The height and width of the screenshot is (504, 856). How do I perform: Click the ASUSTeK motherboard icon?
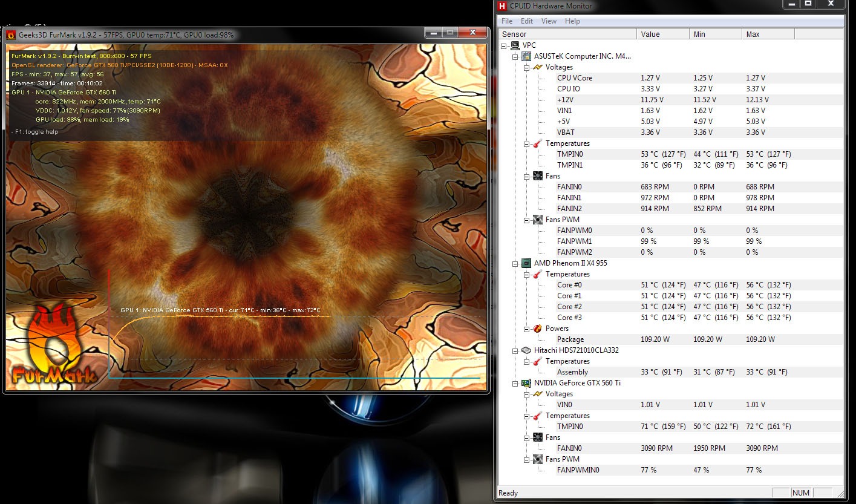pos(526,56)
